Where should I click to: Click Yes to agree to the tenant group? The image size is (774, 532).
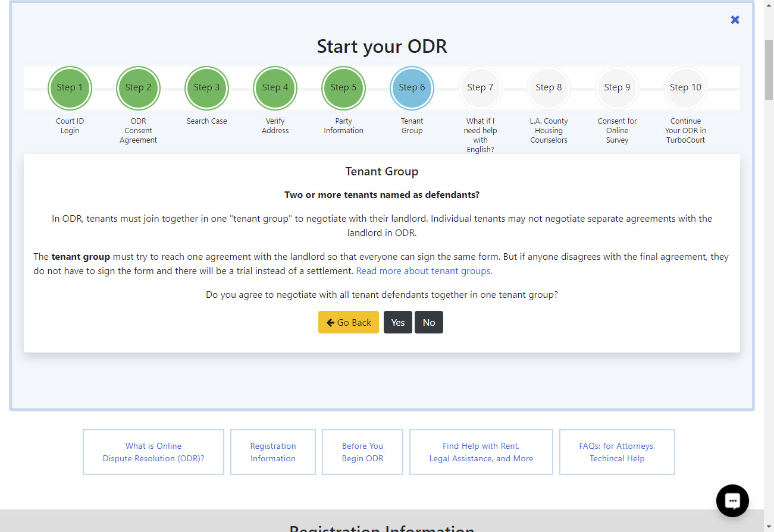pos(397,322)
